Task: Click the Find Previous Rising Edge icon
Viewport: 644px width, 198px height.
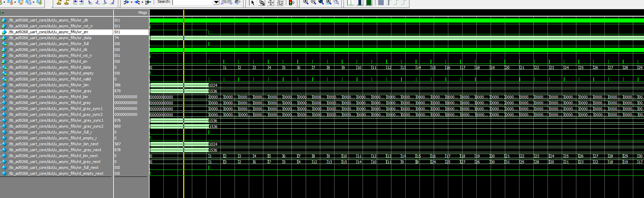Action: tap(105, 2)
